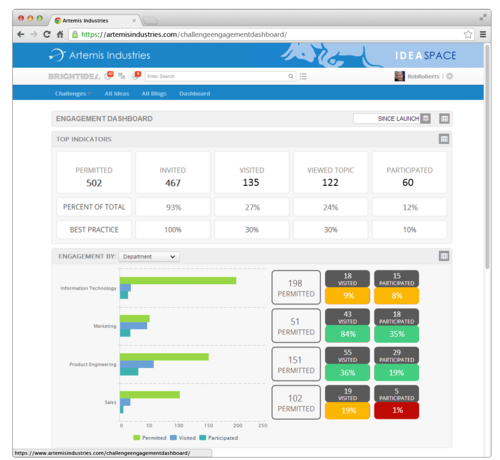The width and height of the screenshot is (500, 460).
Task: Toggle Permitted legend green swatch
Action: [x=136, y=438]
